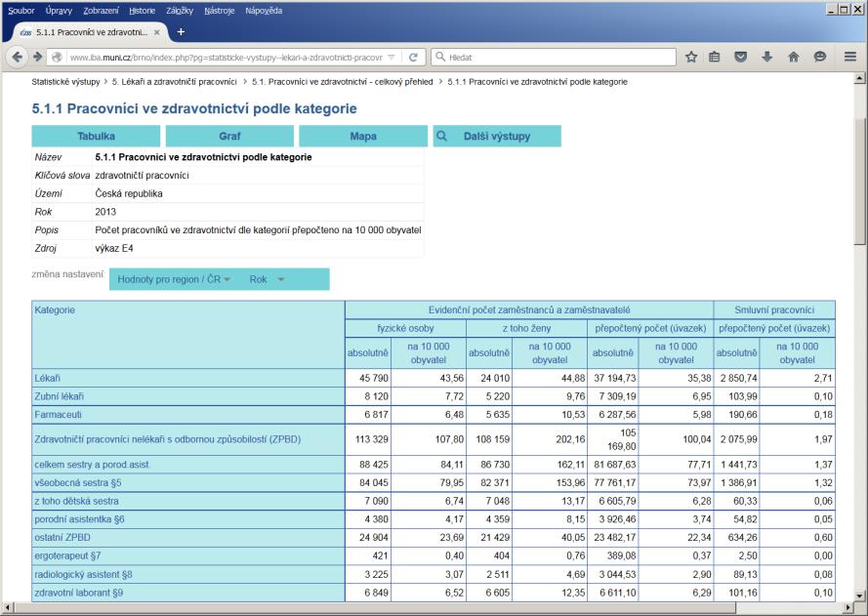Open the Záložky menu
Viewport: 868px width, 616px height.
click(x=180, y=11)
